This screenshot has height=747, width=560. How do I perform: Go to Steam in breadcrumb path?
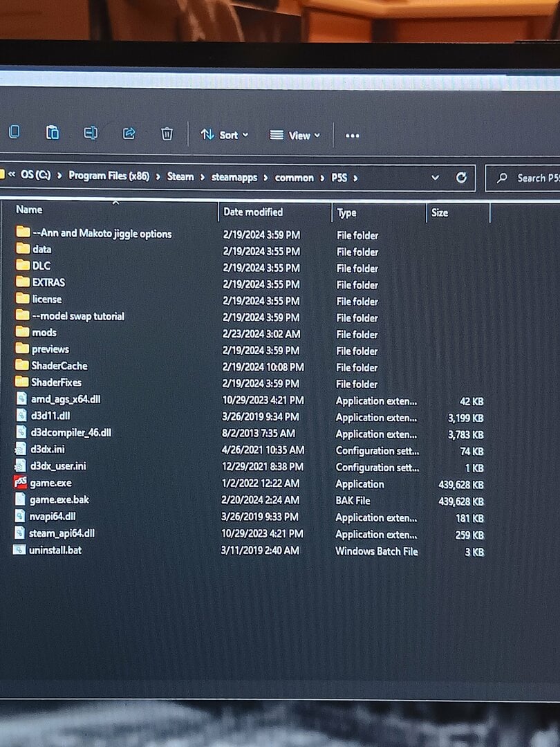(180, 177)
